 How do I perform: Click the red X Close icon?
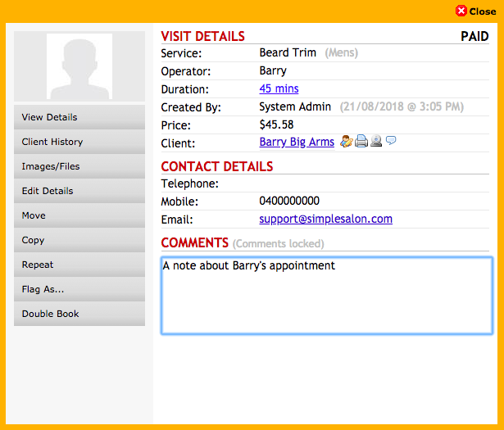[x=461, y=11]
